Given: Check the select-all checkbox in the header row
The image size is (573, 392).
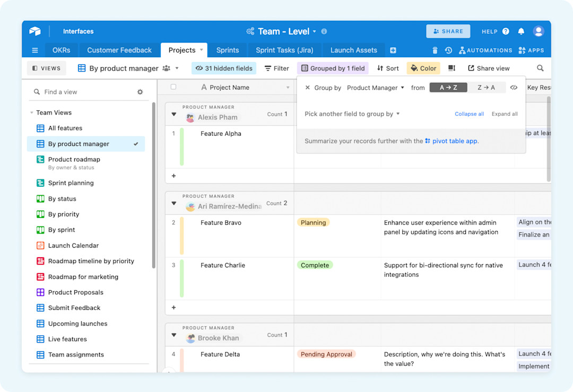Looking at the screenshot, I should click(x=174, y=86).
